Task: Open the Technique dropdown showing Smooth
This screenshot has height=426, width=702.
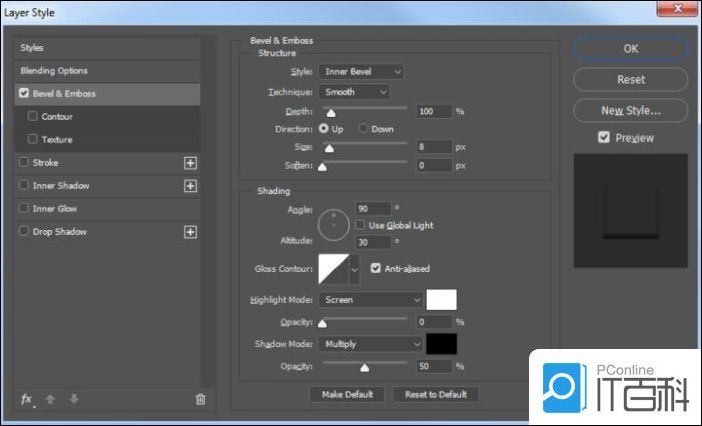Action: click(x=354, y=92)
